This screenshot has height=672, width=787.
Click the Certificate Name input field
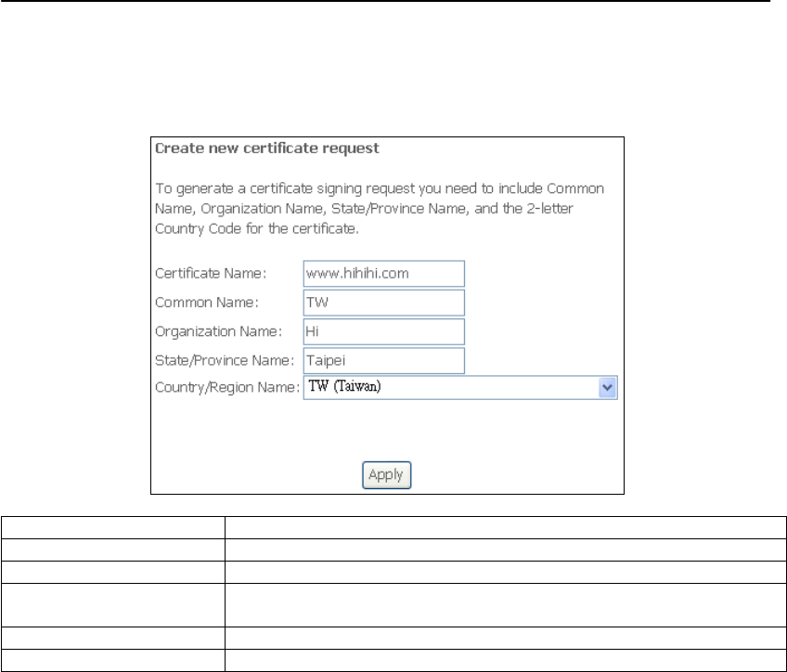384,274
